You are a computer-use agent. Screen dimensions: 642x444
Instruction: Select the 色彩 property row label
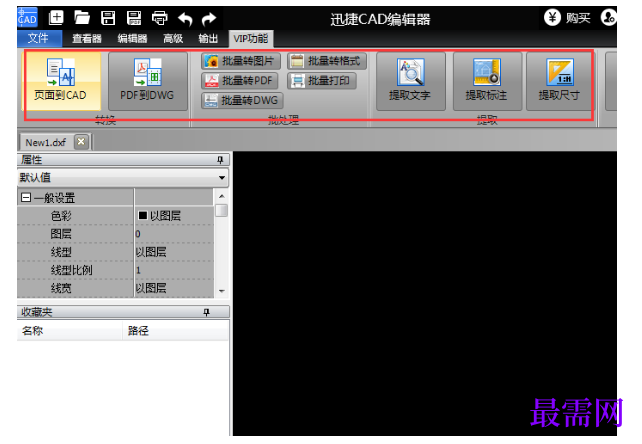click(61, 216)
